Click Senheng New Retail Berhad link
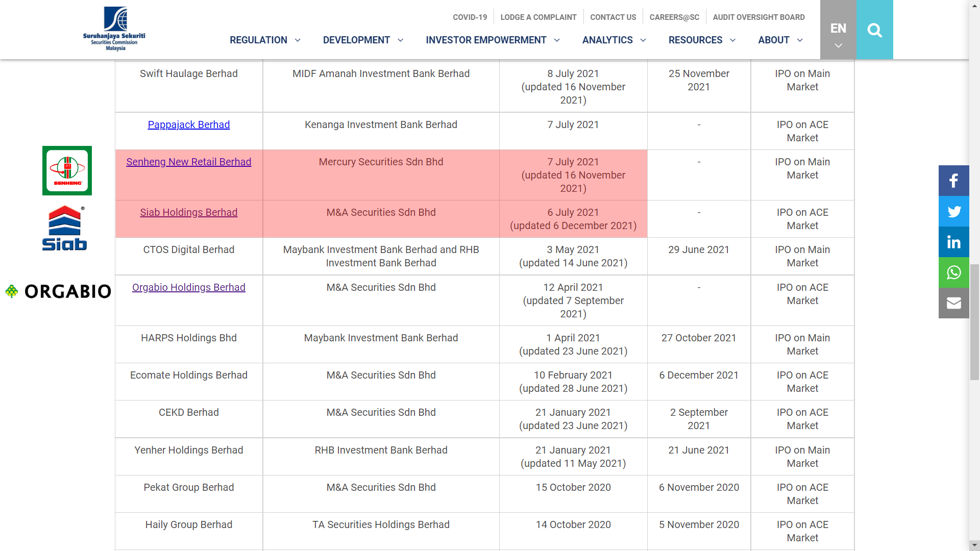This screenshot has height=551, width=980. [188, 161]
